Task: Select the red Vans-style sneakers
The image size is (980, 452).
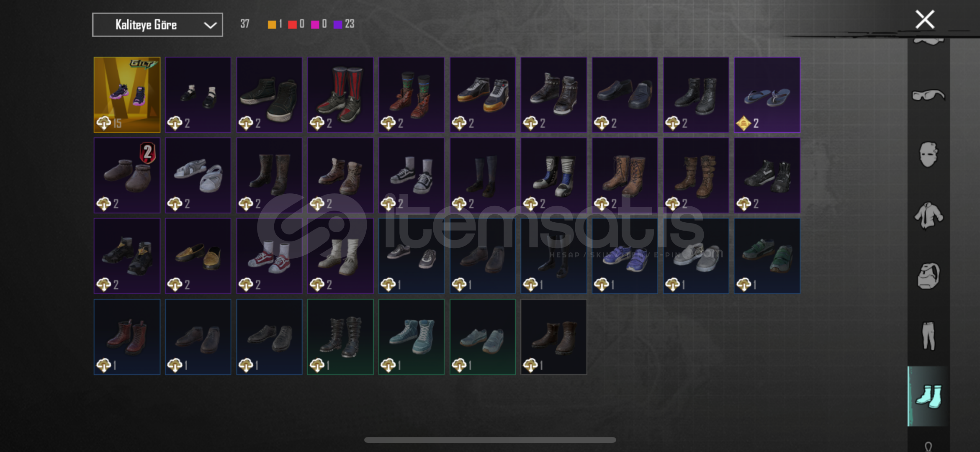Action: [269, 256]
